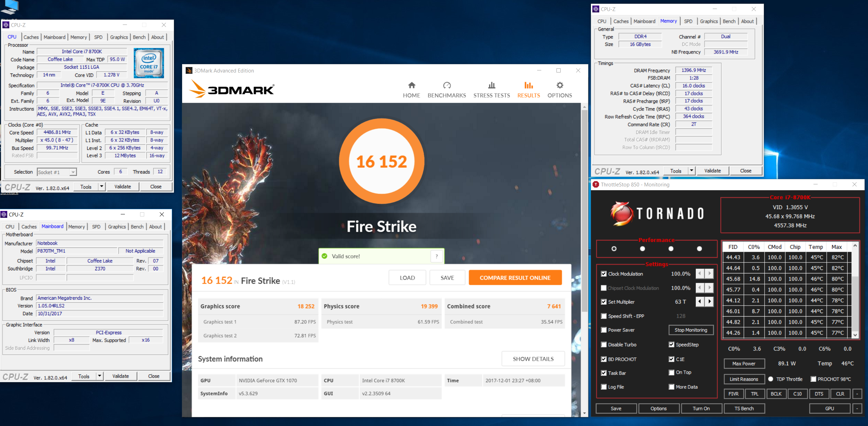
Task: Toggle BD PROCHOT checkbox
Action: (x=603, y=359)
